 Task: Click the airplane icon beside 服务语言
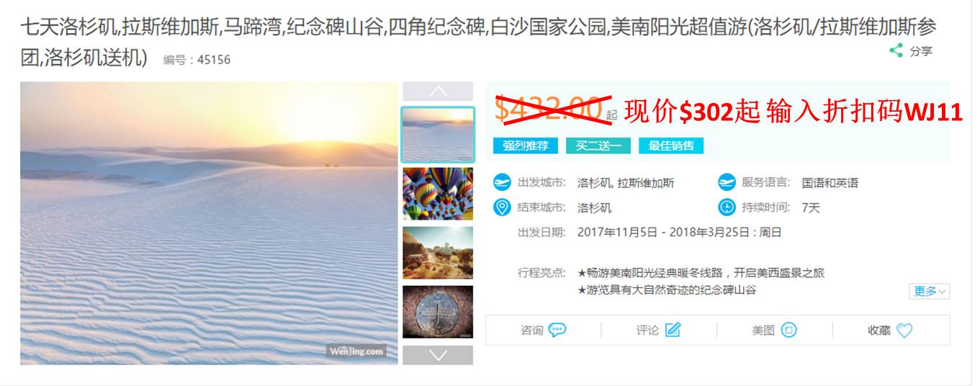coord(727,183)
